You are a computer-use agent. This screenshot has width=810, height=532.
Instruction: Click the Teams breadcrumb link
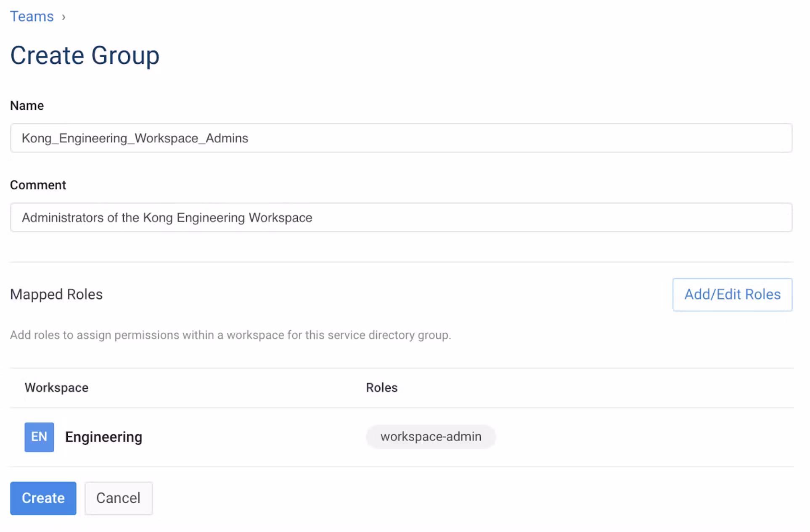(x=32, y=16)
